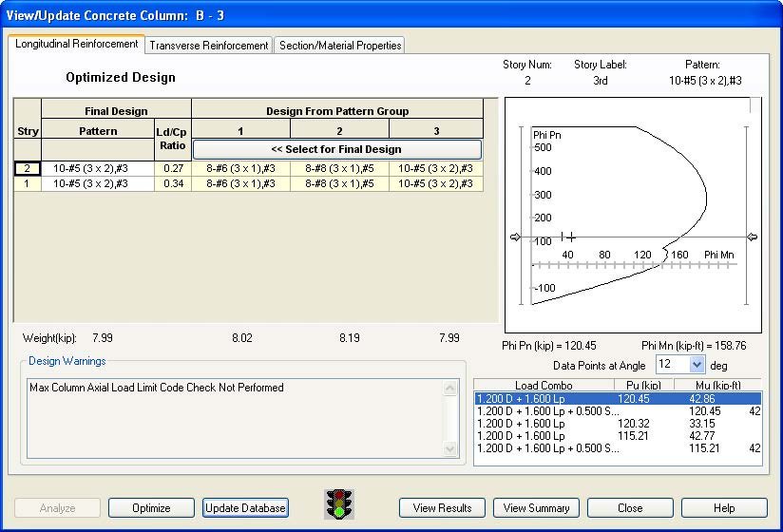Click weight value 8.19
The height and width of the screenshot is (532, 783).
tap(350, 338)
